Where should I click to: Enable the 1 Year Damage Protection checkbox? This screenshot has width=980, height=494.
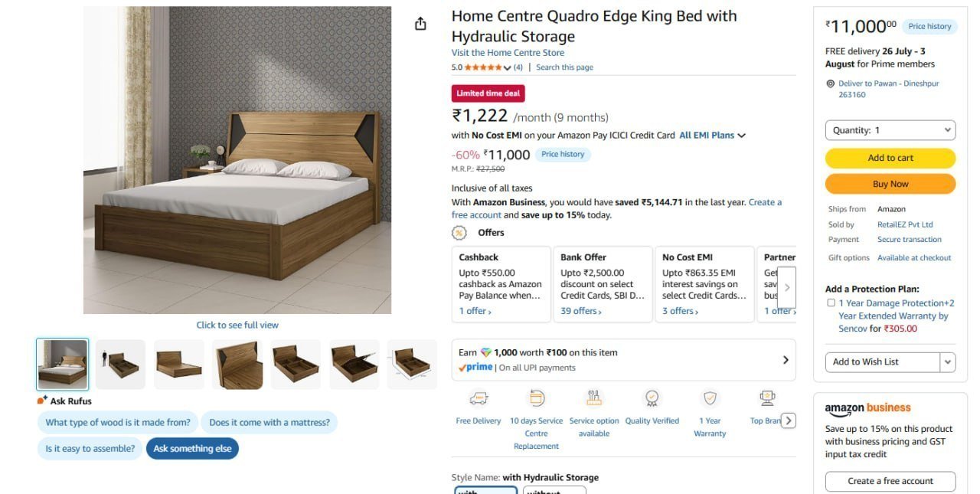831,303
